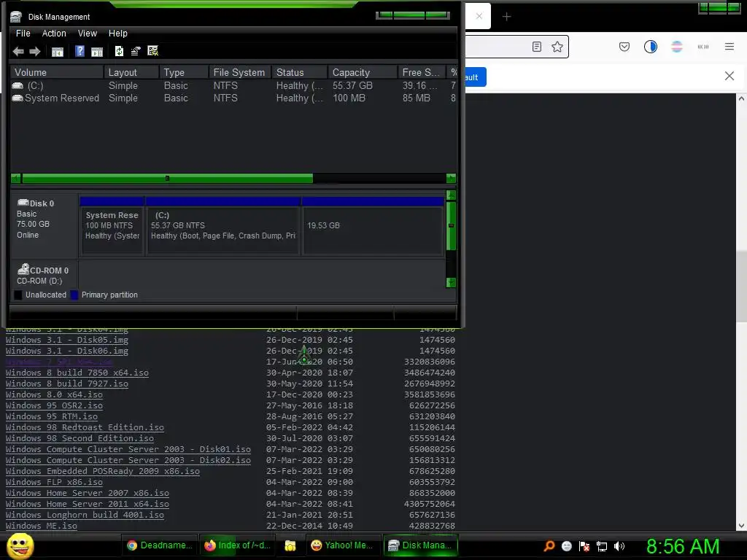Open the Properties toolbar icon
This screenshot has width=747, height=560.
click(136, 51)
